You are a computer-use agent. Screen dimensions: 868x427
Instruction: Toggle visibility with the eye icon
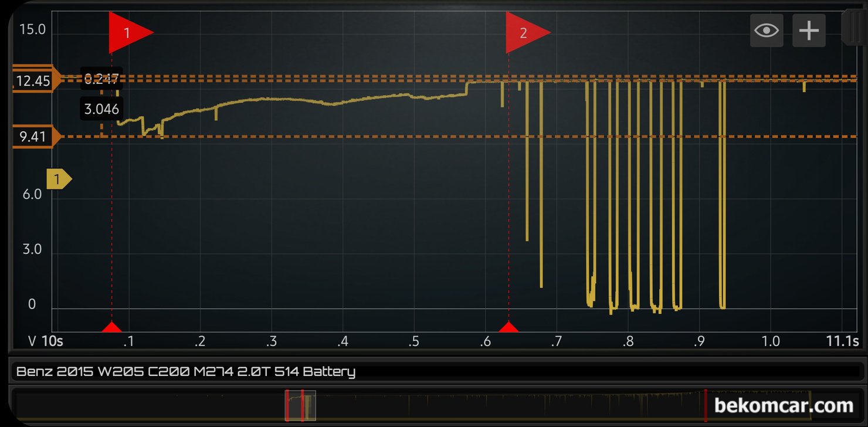tap(767, 30)
